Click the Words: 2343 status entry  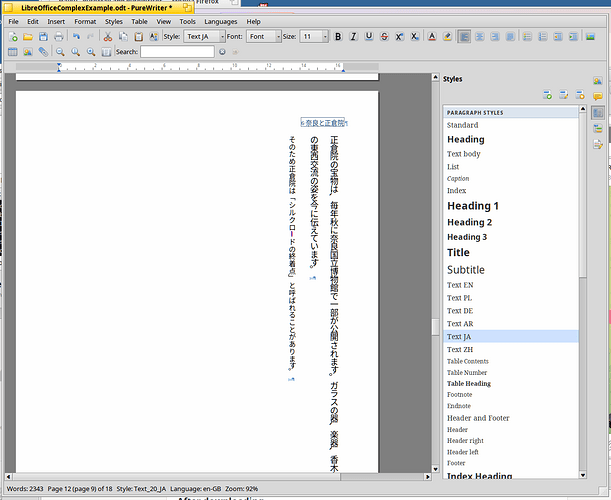(x=25, y=489)
